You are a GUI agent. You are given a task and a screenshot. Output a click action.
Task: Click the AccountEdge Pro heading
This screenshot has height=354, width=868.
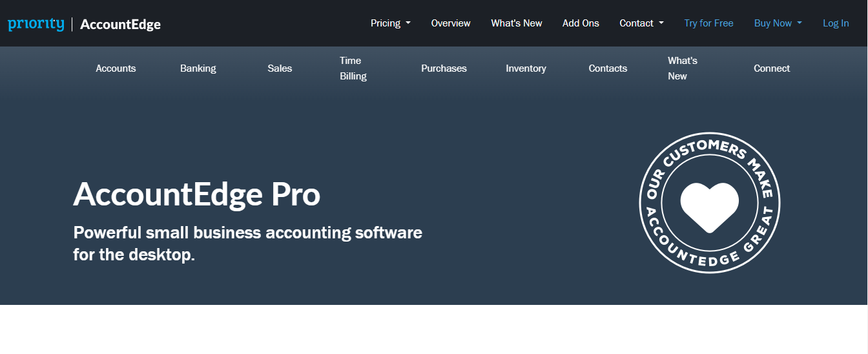click(197, 194)
